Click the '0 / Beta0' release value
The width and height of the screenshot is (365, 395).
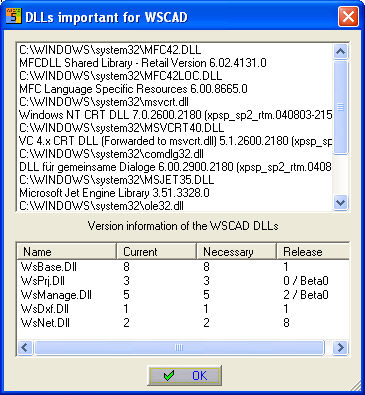tap(306, 281)
